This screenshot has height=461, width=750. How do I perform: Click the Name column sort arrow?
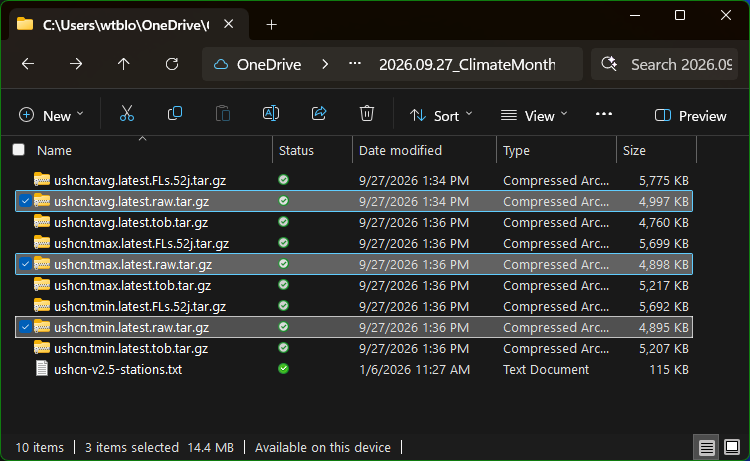coord(142,139)
